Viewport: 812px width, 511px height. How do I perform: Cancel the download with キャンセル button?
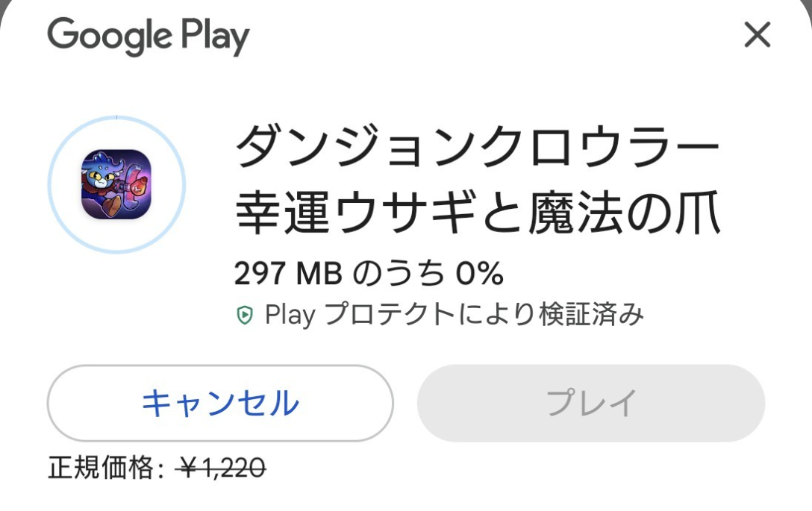(220, 403)
